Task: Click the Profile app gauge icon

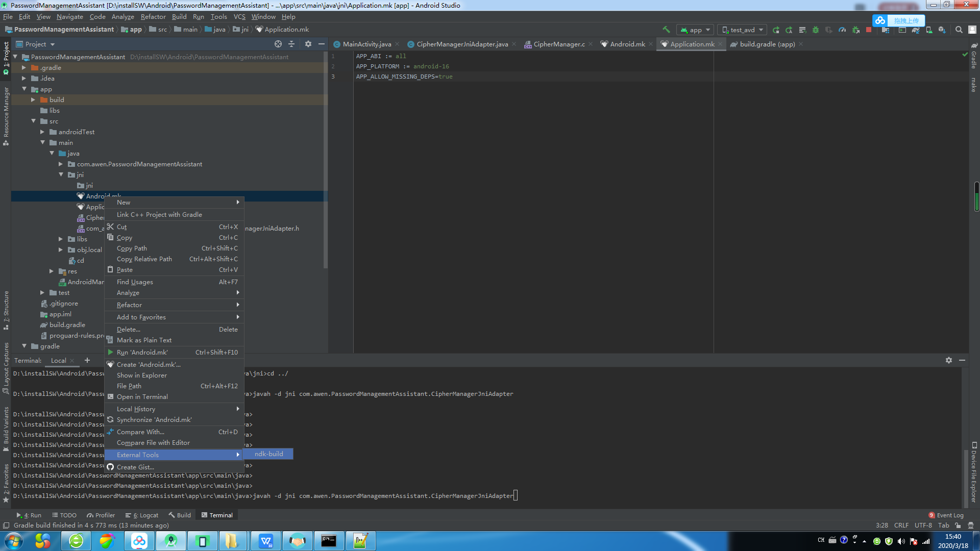Action: pyautogui.click(x=842, y=30)
